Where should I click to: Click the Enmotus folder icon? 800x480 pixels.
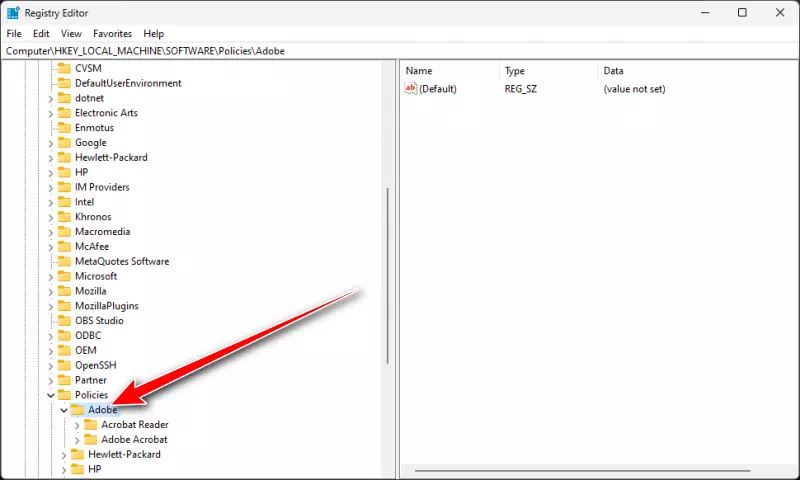click(64, 128)
